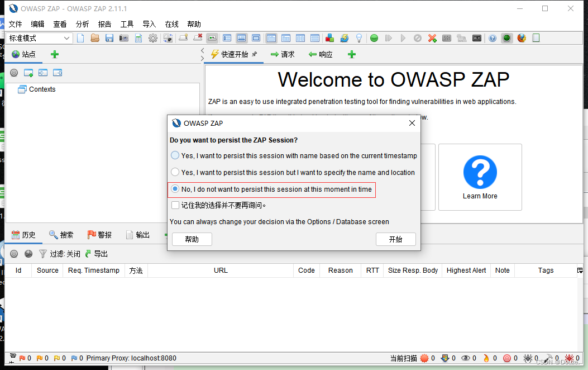Image resolution: width=588 pixels, height=370 pixels.
Task: Toggle the show tab names icon
Action: click(212, 38)
